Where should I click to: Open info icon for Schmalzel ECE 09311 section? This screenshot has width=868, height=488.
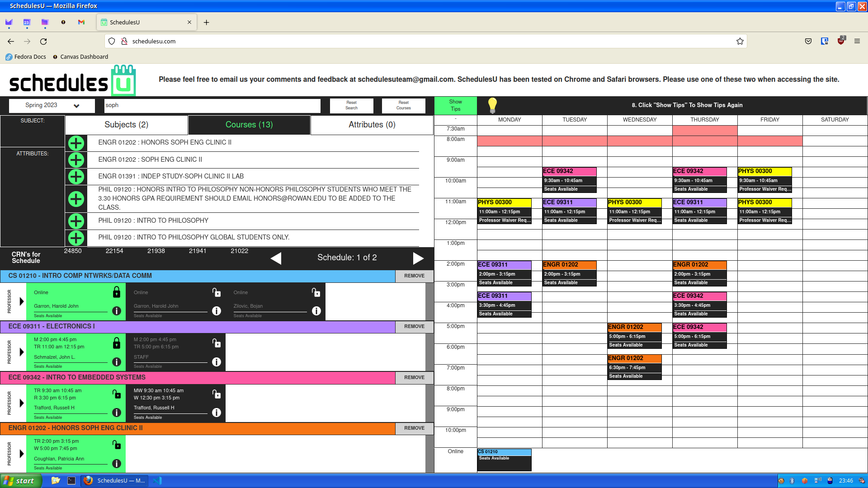tap(117, 362)
